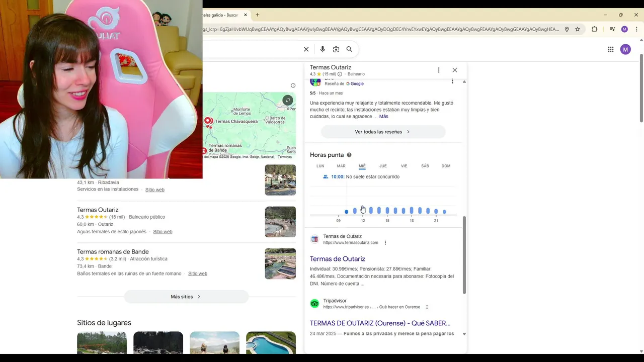The height and width of the screenshot is (362, 644).
Task: Click the 18 o'clock busy-hours bar
Action: tap(412, 211)
